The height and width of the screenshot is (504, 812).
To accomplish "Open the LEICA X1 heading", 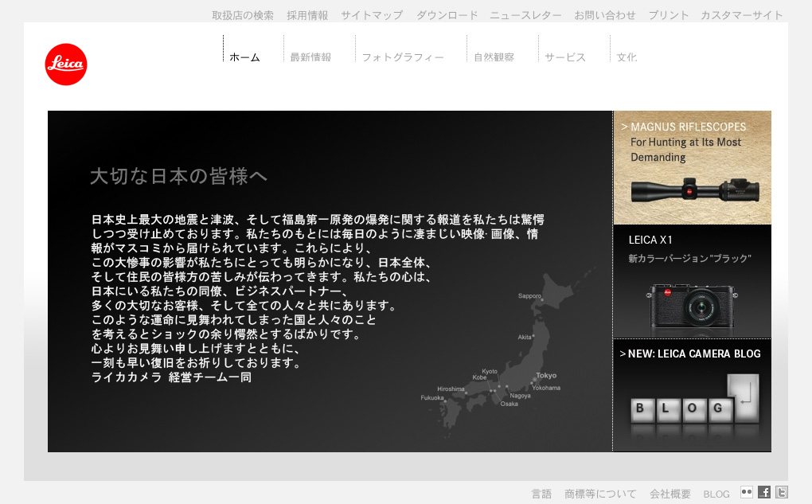I will pyautogui.click(x=650, y=240).
